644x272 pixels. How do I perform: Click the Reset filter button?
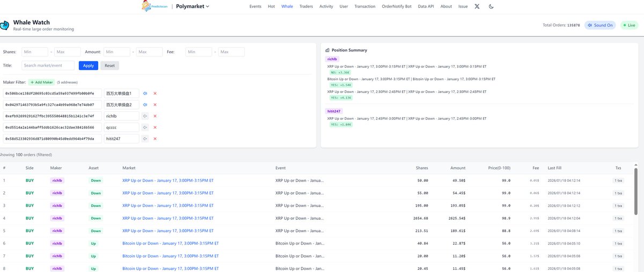click(x=109, y=66)
